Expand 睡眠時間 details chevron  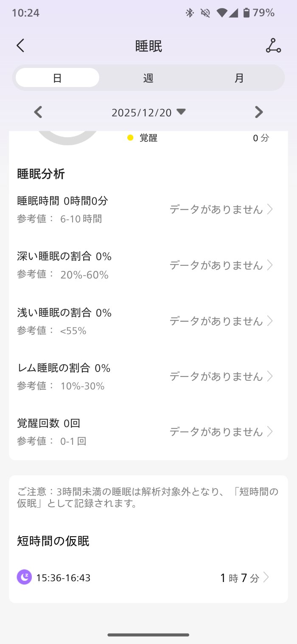tap(270, 209)
